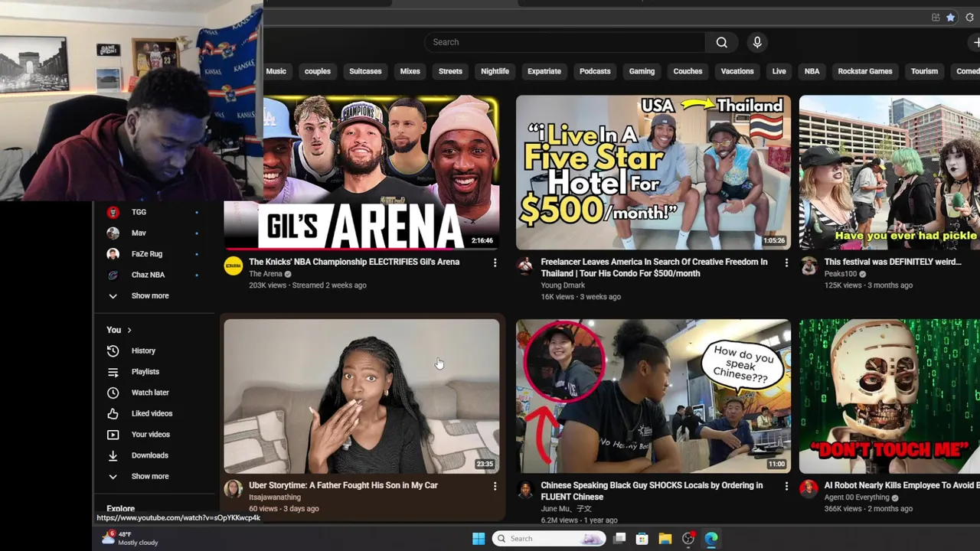
Task: Click the YouTube search input field
Action: pos(564,42)
